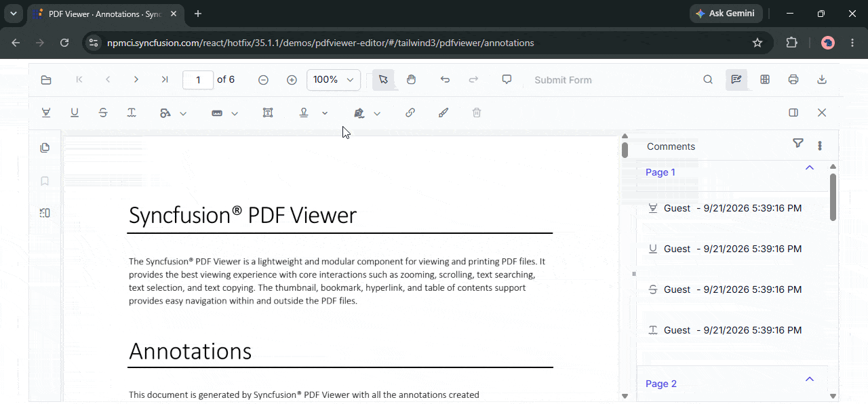The width and height of the screenshot is (868, 404).
Task: Click the Ask Gemini button
Action: pyautogui.click(x=726, y=14)
